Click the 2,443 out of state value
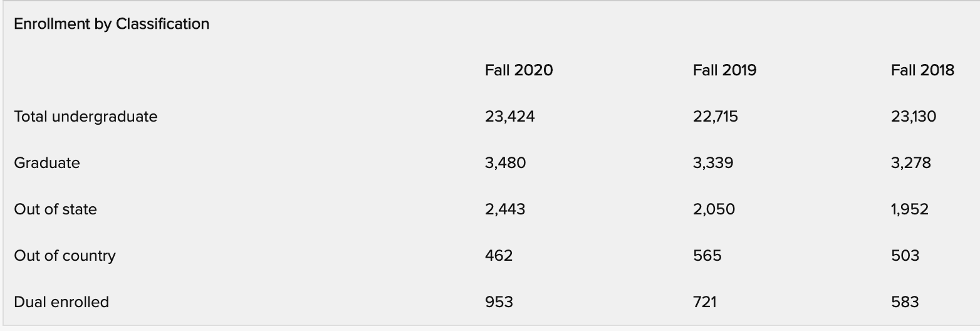 tap(505, 209)
